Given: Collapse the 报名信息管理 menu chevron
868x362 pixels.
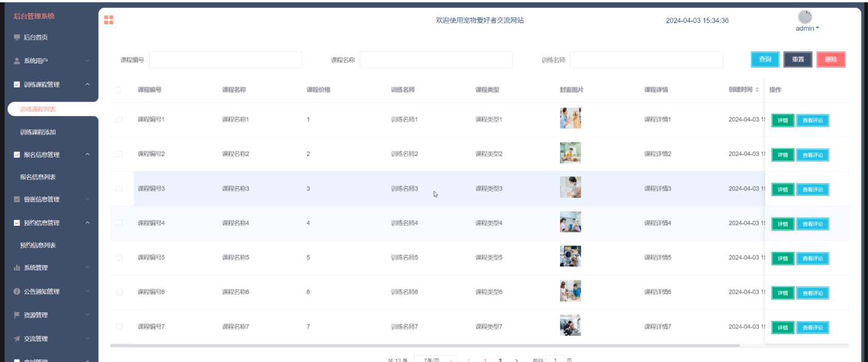Looking at the screenshot, I should point(88,155).
